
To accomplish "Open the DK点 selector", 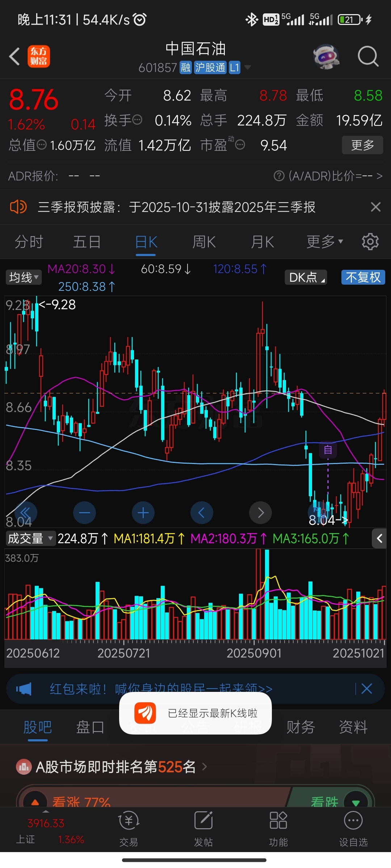I will [x=306, y=277].
